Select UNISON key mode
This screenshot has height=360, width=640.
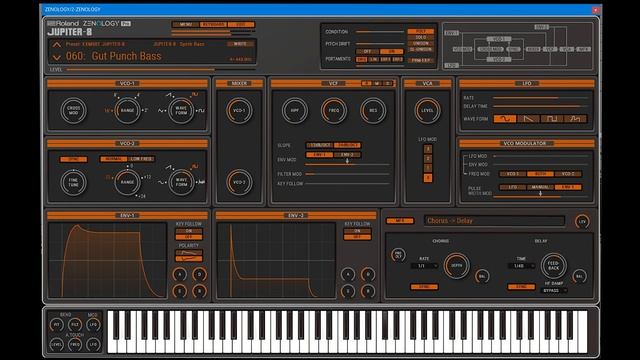pyautogui.click(x=421, y=43)
